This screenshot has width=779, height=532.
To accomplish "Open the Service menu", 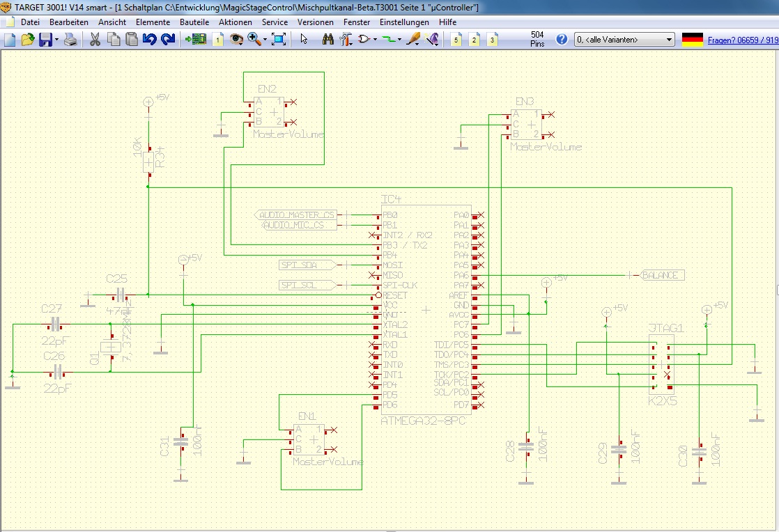I will (x=275, y=22).
